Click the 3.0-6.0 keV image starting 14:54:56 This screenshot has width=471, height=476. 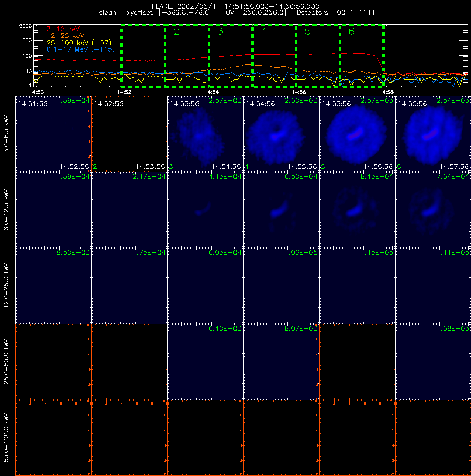coord(281,134)
